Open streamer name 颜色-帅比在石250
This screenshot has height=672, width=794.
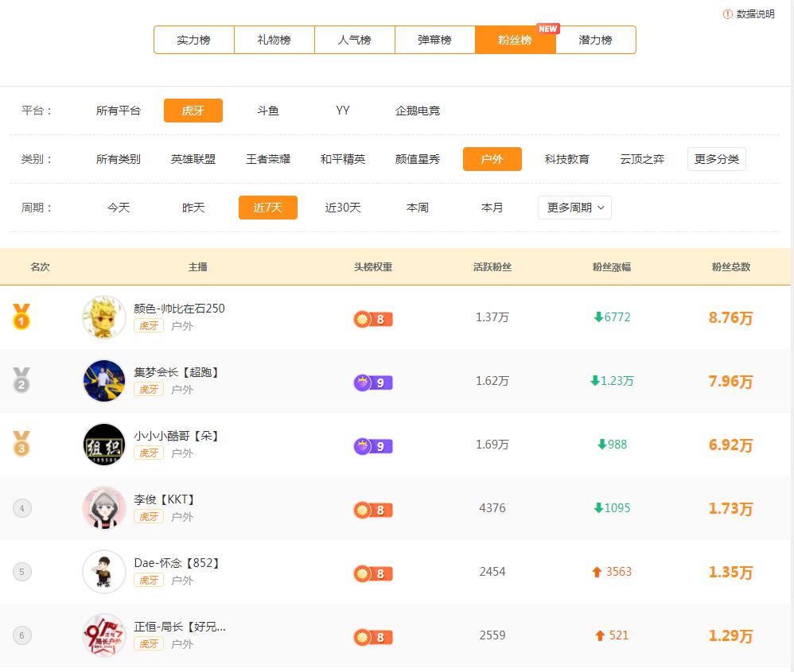click(179, 309)
